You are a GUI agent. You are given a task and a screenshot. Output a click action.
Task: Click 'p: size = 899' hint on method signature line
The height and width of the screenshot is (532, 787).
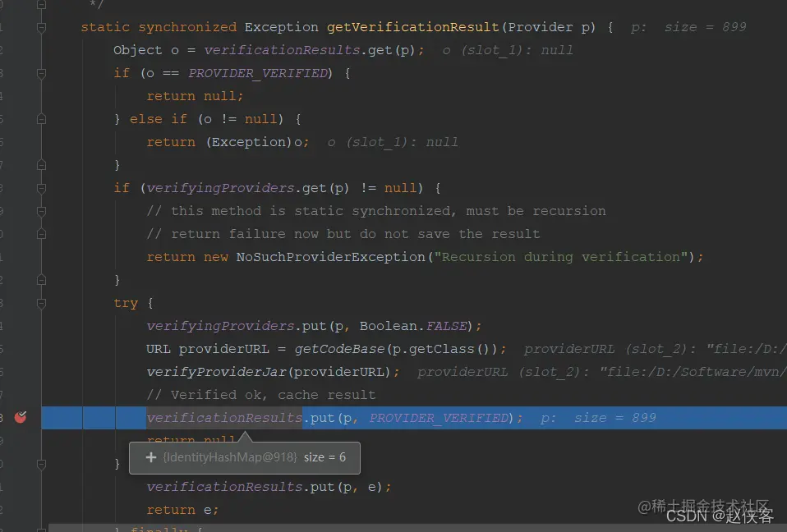click(688, 27)
